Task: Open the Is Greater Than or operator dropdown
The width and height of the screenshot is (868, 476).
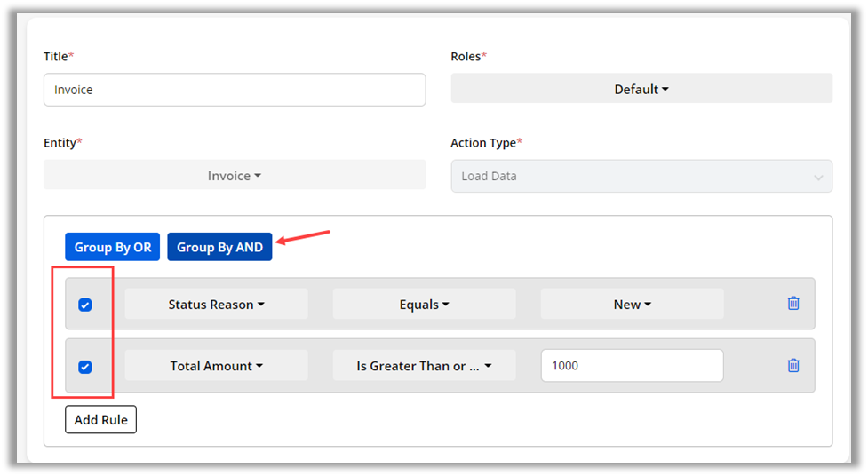Action: pyautogui.click(x=424, y=366)
